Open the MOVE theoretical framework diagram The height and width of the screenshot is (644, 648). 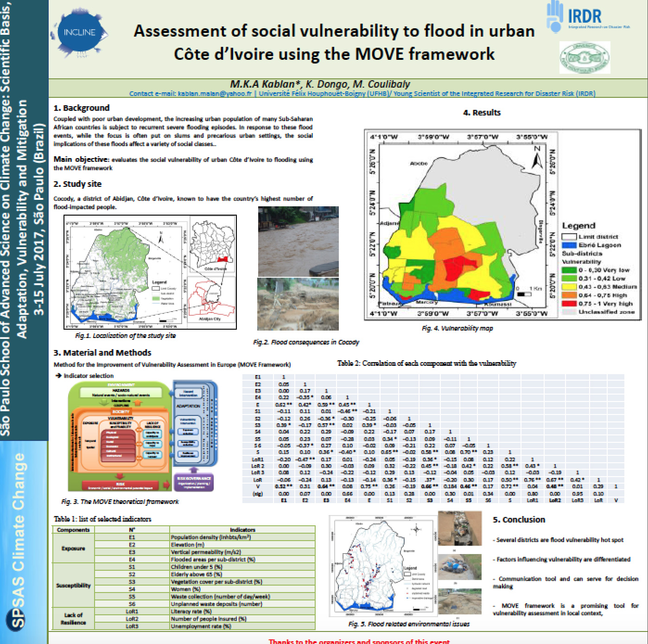pos(143,436)
